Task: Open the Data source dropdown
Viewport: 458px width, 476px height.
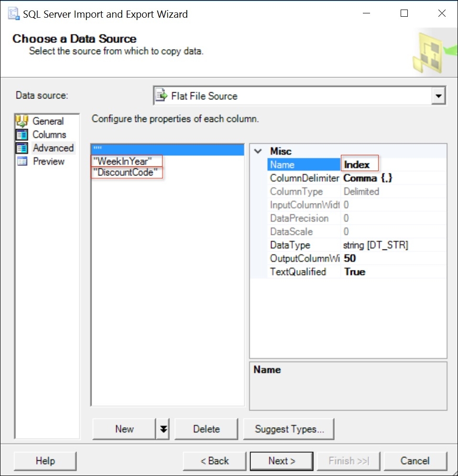Action: click(438, 96)
